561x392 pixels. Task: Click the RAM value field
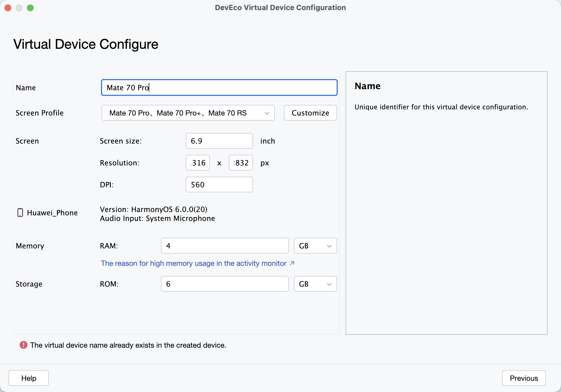point(224,246)
